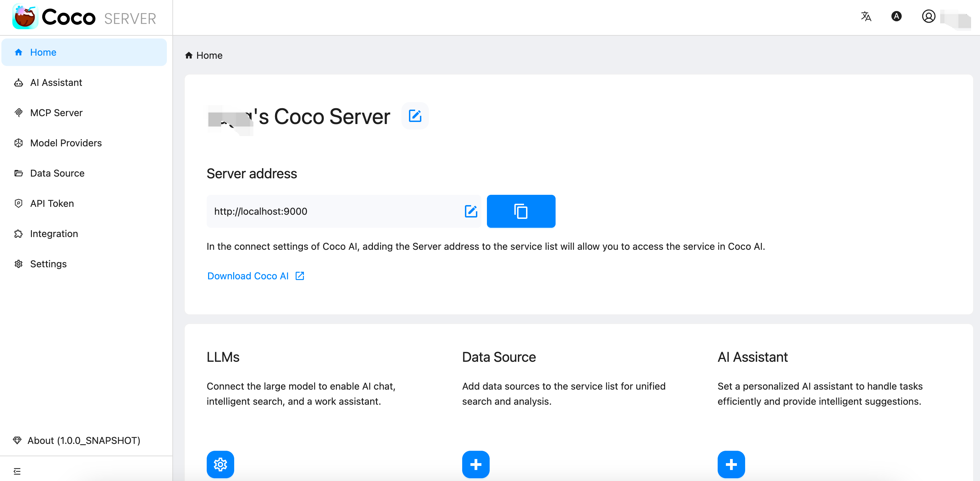This screenshot has width=980, height=481.
Task: Open the AI Assistant menu item
Action: (x=56, y=82)
